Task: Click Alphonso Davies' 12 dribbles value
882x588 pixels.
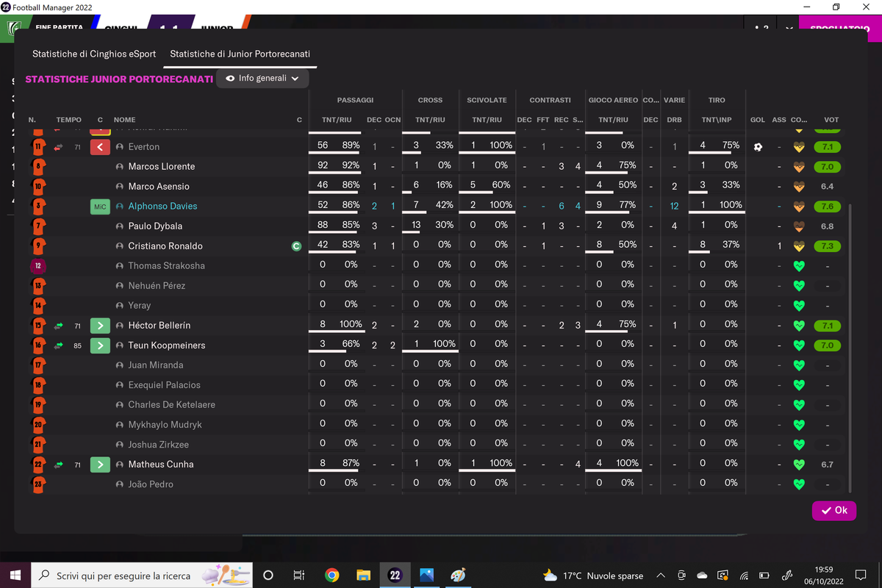Action: (674, 207)
